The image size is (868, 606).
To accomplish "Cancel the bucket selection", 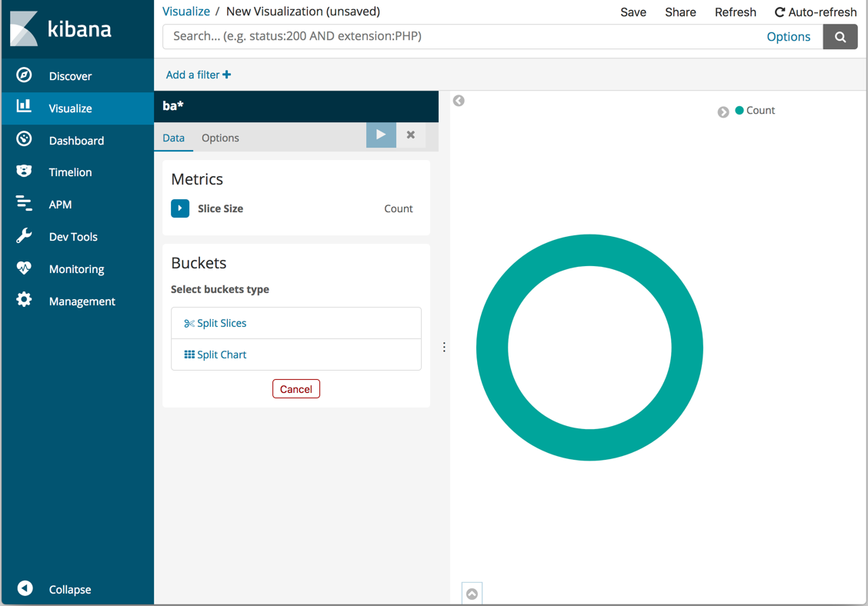I will 296,388.
